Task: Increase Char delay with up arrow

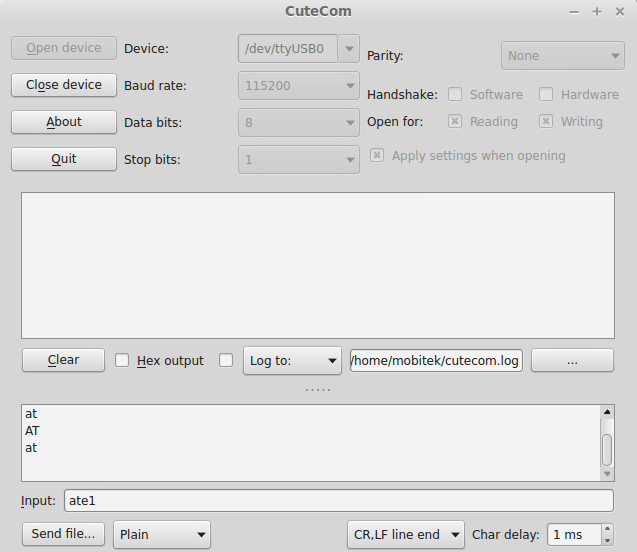Action: 607,529
